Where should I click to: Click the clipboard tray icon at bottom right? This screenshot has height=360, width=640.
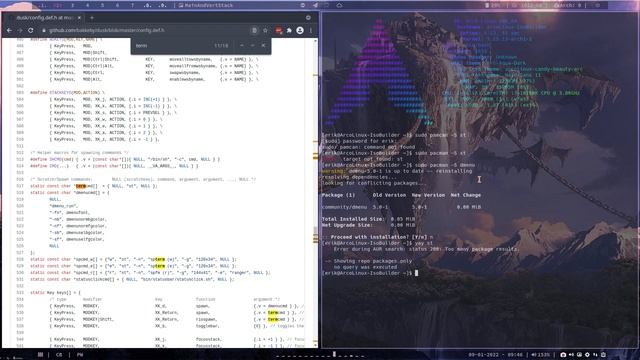(x=603, y=355)
